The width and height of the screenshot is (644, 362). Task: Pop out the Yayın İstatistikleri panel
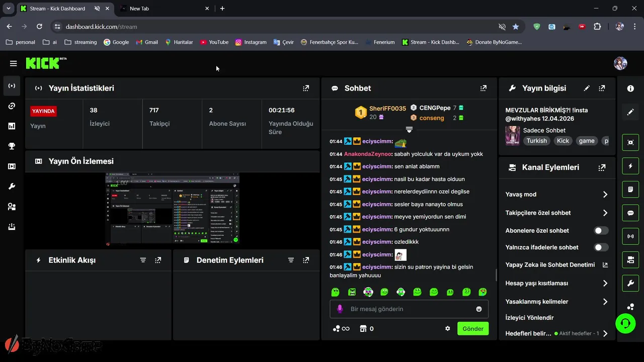[x=306, y=88]
